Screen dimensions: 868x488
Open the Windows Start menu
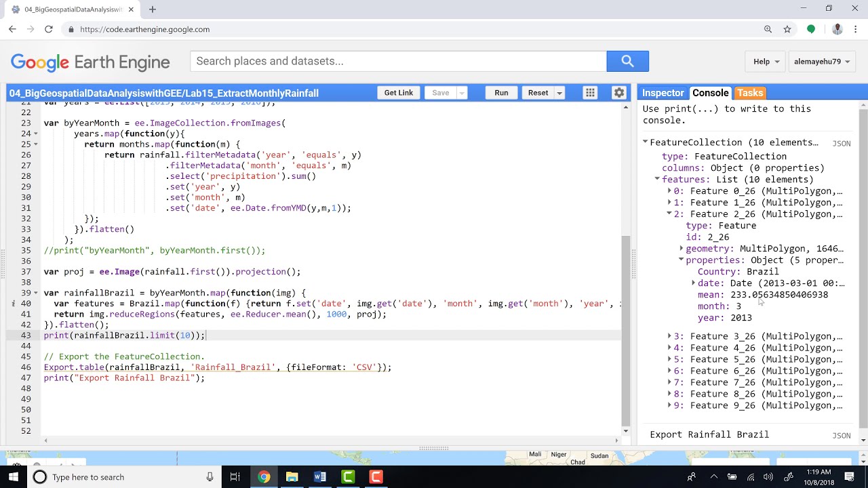(x=14, y=477)
